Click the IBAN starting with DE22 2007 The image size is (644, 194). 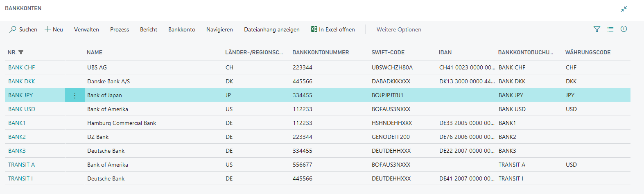(467, 151)
